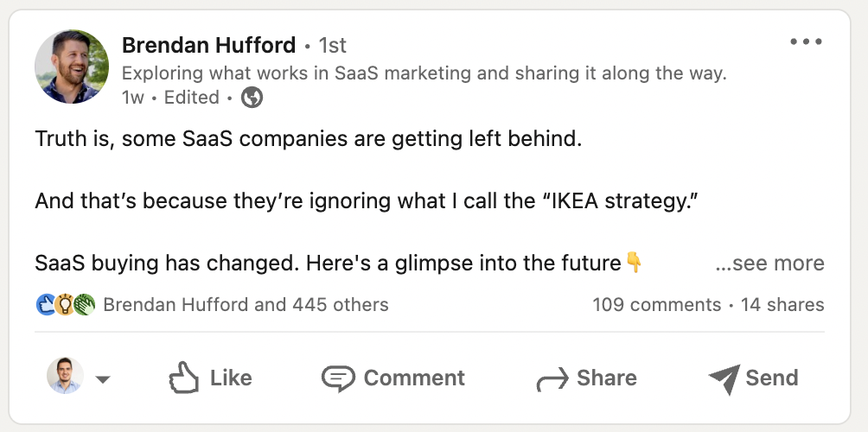
Task: Click the blue like reaction icon
Action: coord(46,304)
